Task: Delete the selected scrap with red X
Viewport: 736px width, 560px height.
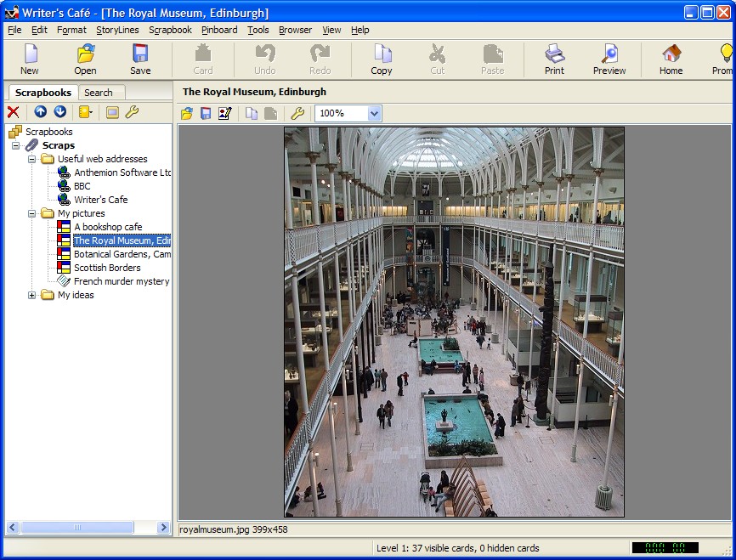Action: pos(12,111)
